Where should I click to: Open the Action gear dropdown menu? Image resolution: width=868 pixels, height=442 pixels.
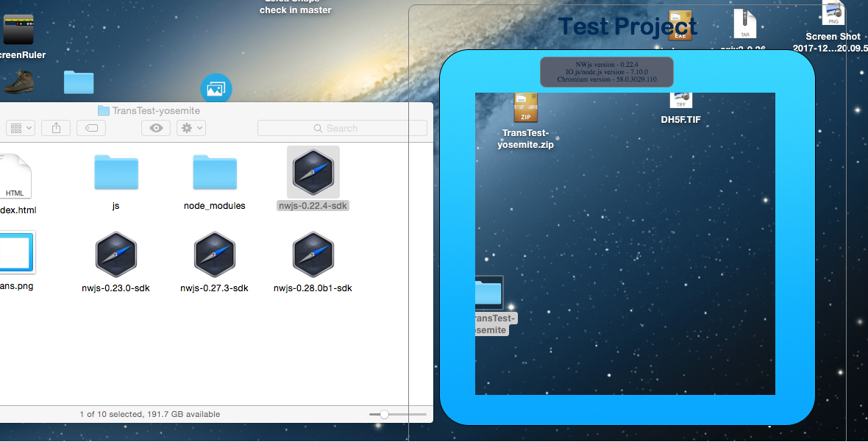click(191, 129)
